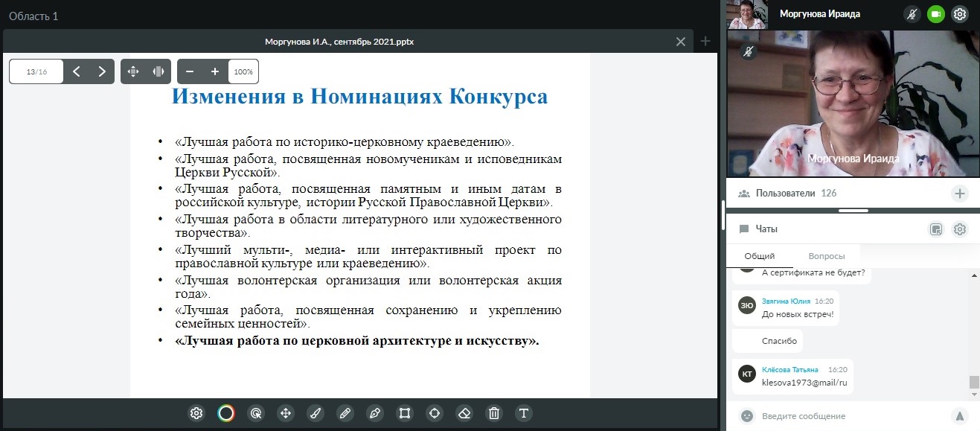Click the Область 1 label
This screenshot has width=980, height=431.
(33, 16)
